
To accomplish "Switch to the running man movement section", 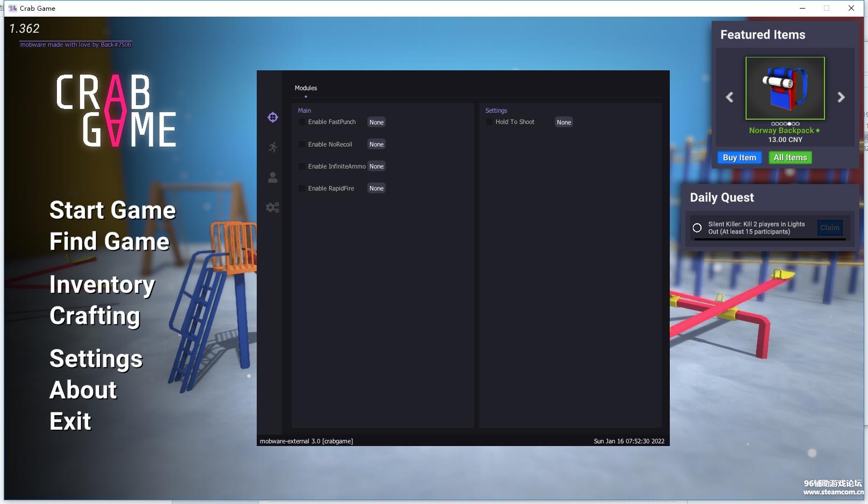I will point(273,147).
